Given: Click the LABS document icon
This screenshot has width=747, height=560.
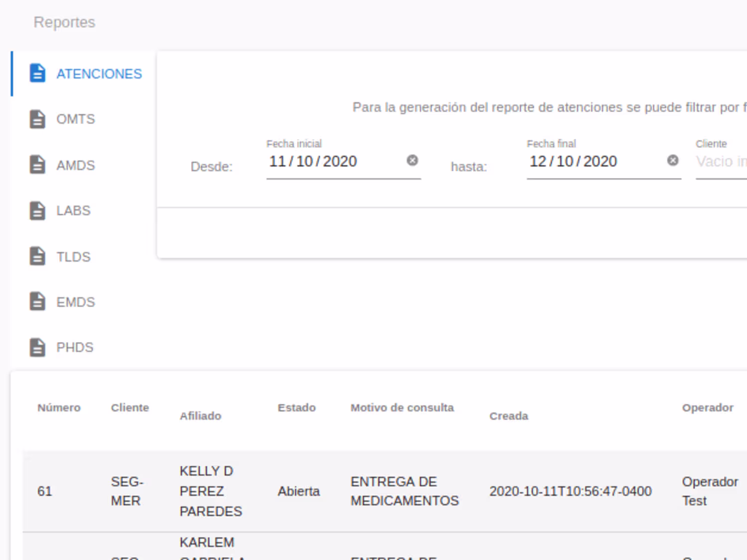Looking at the screenshot, I should [37, 211].
